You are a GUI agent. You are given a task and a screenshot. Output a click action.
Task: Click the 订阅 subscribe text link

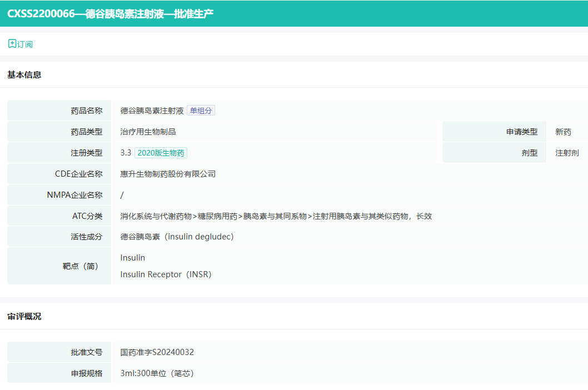(25, 44)
